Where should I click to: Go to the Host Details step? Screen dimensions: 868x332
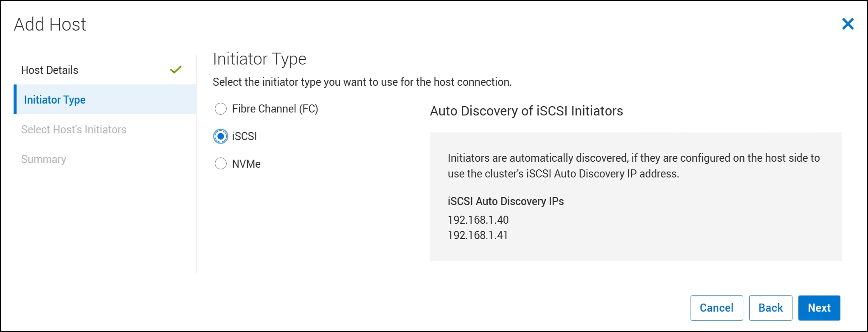(x=104, y=70)
